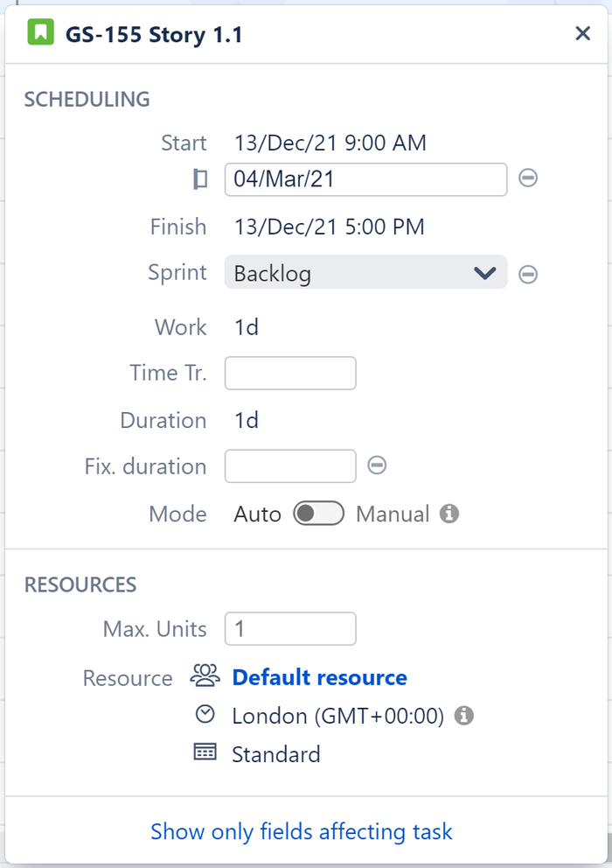
Task: Click the SCHEDULING section header
Action: click(86, 100)
